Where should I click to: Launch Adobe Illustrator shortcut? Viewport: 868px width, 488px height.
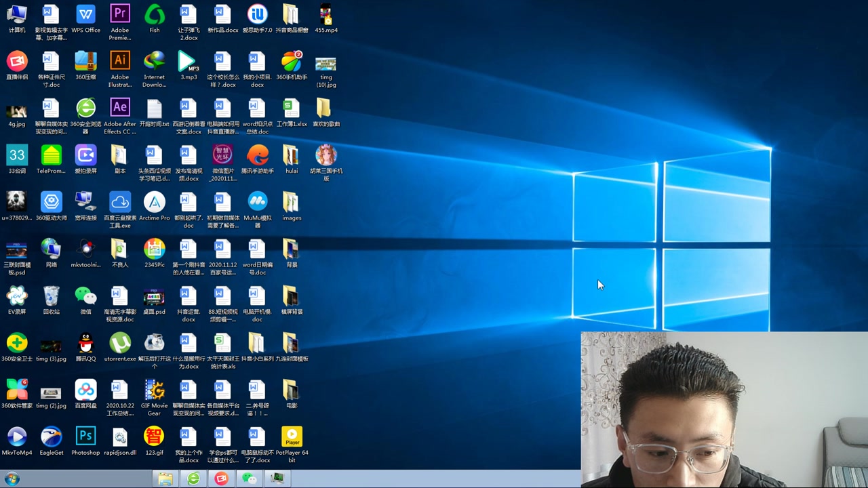click(x=120, y=69)
